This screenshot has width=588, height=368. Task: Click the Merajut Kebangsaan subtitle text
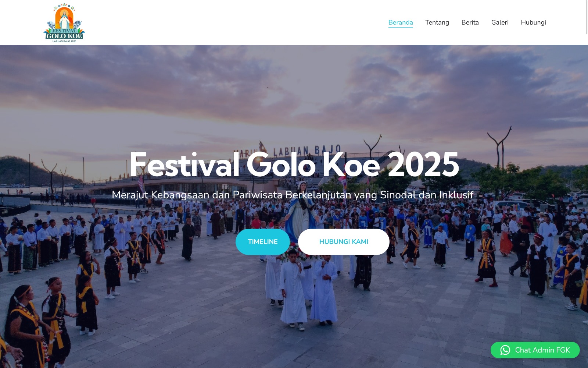pyautogui.click(x=293, y=195)
